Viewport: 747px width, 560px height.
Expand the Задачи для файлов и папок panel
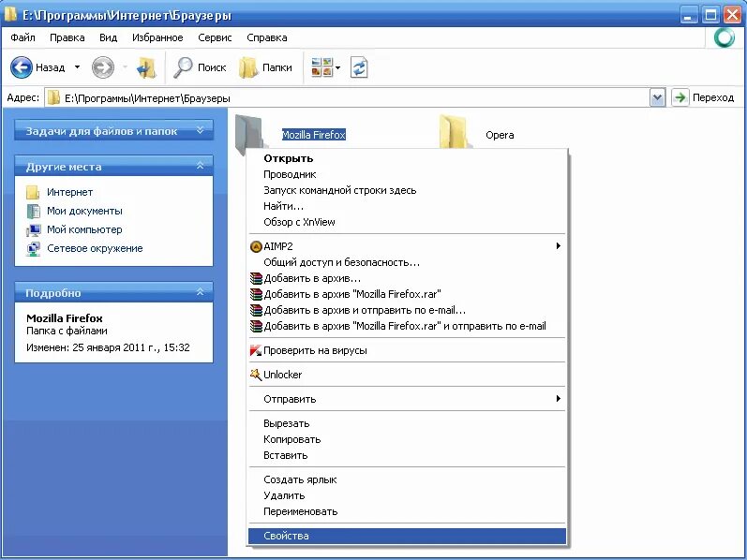200,130
